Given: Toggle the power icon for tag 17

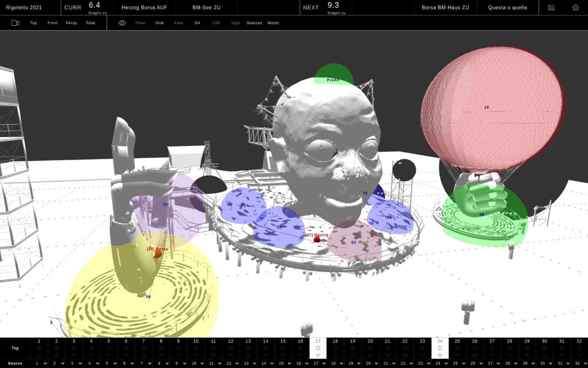Looking at the screenshot, I should point(318,348).
